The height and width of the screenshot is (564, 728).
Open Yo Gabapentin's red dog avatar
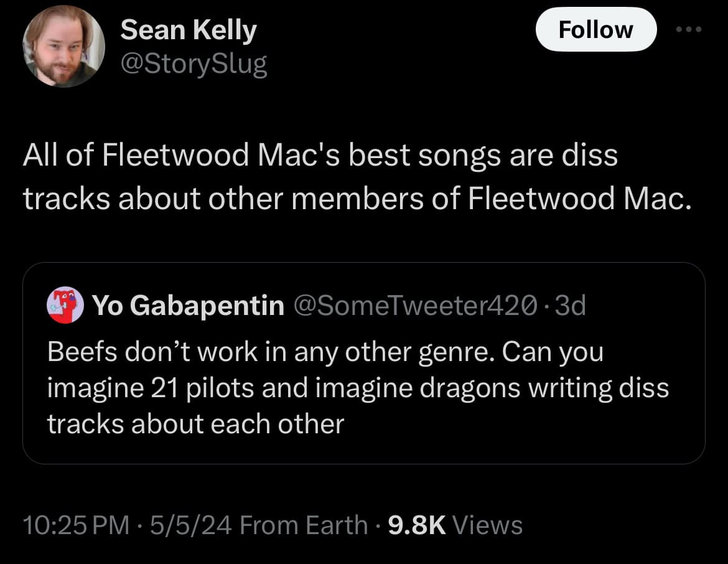coord(65,305)
